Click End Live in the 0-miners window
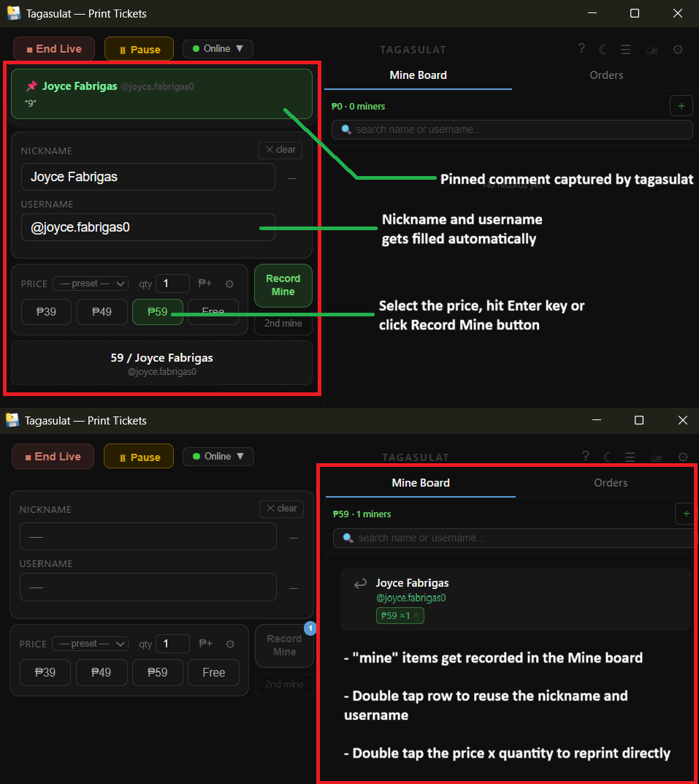The width and height of the screenshot is (699, 784). pos(54,48)
